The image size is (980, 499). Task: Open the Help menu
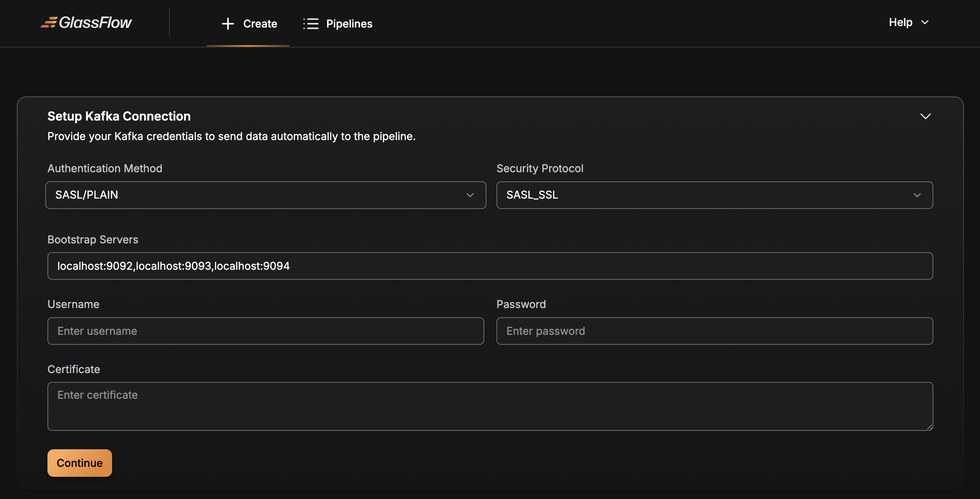click(900, 23)
